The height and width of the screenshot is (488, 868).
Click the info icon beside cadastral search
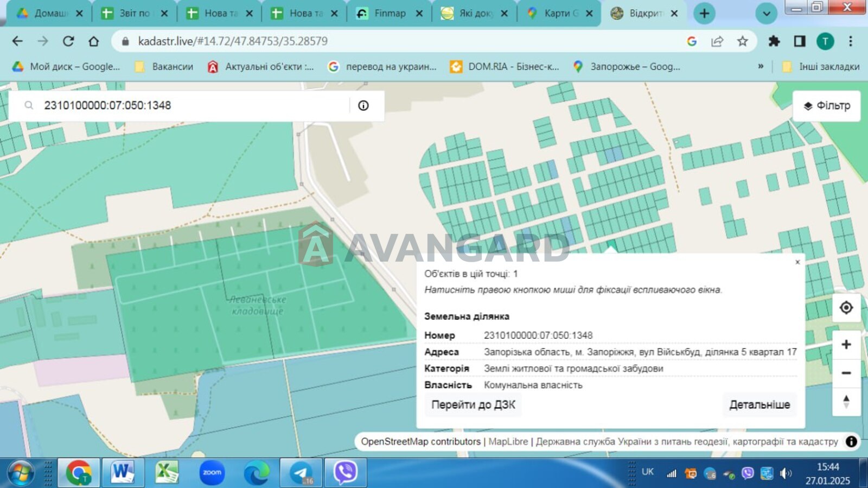pos(363,105)
